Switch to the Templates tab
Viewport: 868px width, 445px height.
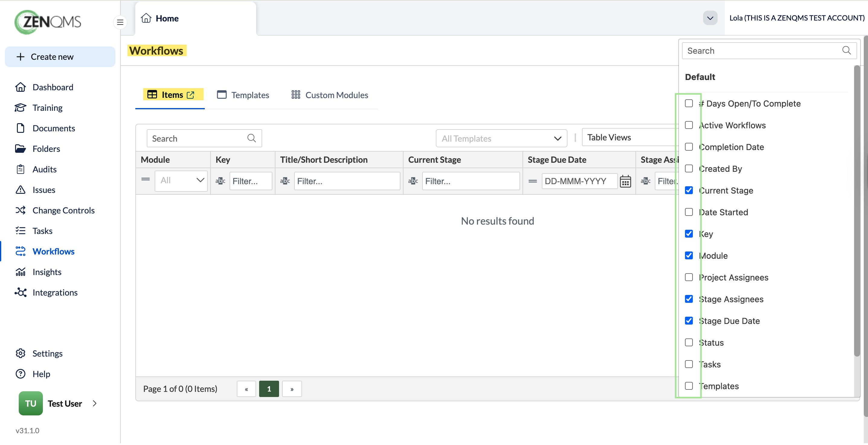(243, 95)
